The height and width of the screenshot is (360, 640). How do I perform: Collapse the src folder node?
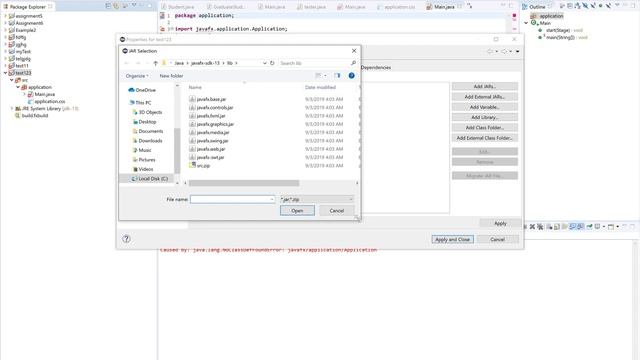point(12,80)
